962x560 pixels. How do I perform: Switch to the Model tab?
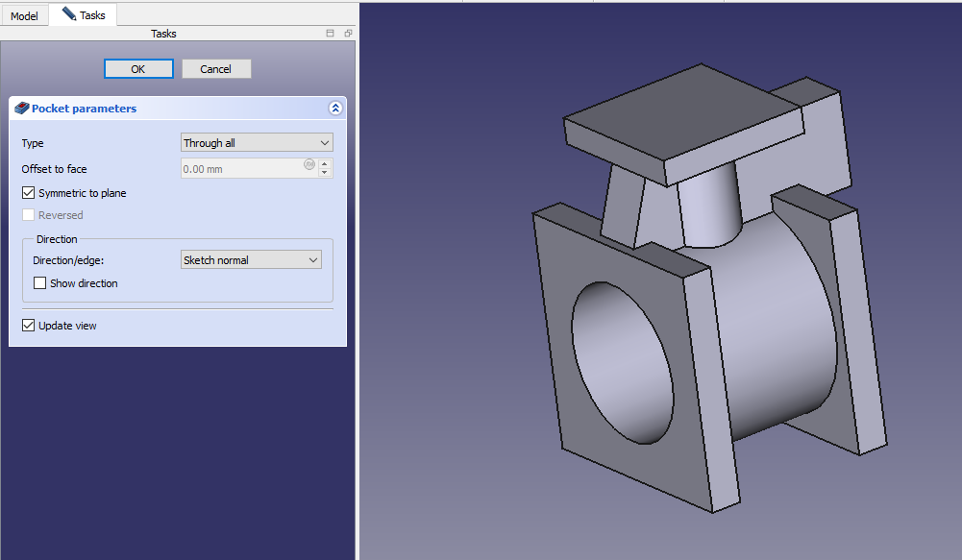tap(24, 15)
